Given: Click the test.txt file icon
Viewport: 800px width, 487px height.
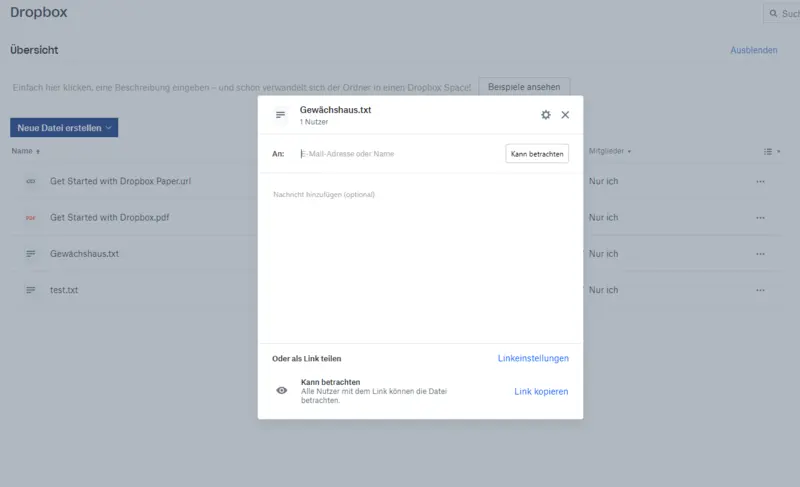Looking at the screenshot, I should click(x=30, y=290).
